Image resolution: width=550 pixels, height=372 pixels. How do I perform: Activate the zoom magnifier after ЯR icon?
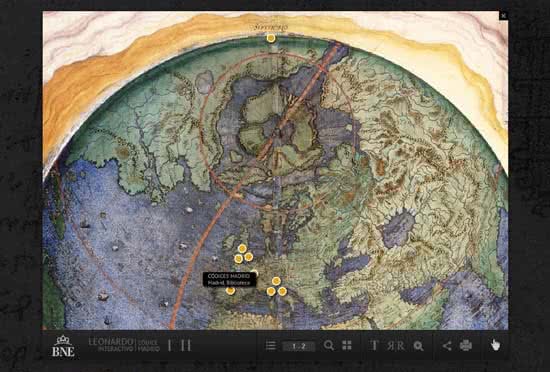pyautogui.click(x=418, y=346)
